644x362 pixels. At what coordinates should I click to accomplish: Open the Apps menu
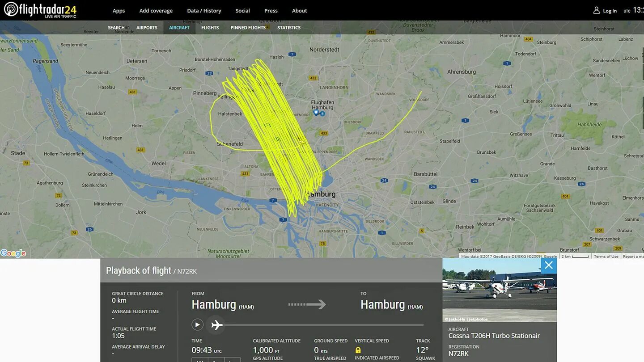(x=119, y=11)
